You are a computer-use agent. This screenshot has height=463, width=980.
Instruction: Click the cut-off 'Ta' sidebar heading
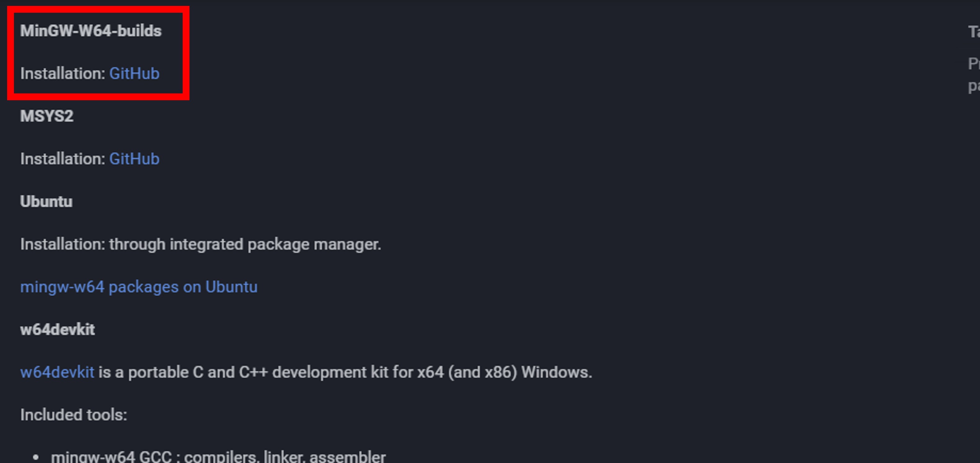click(x=973, y=32)
